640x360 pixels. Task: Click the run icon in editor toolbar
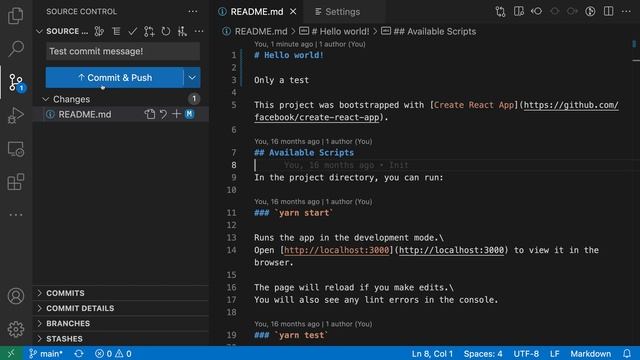[590, 11]
